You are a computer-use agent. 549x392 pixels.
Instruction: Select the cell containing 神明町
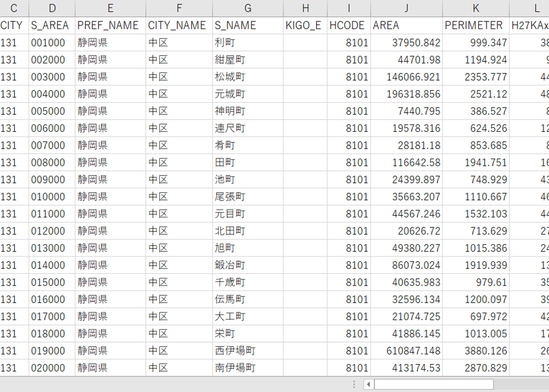248,111
